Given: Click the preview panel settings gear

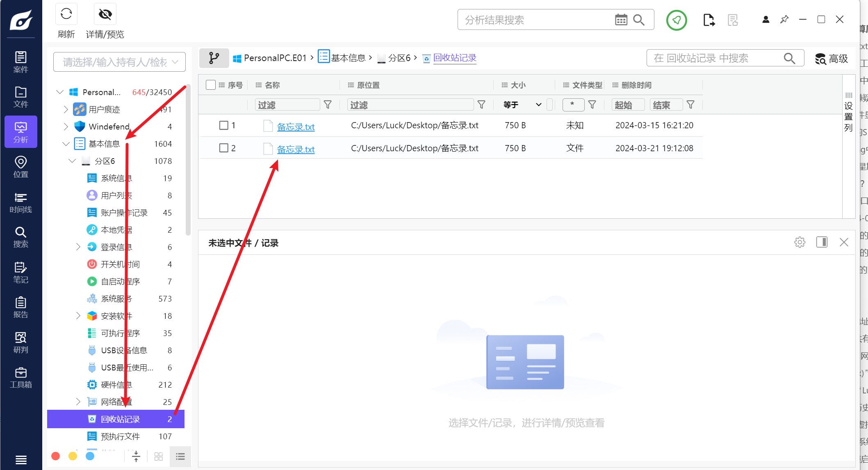Looking at the screenshot, I should click(800, 242).
